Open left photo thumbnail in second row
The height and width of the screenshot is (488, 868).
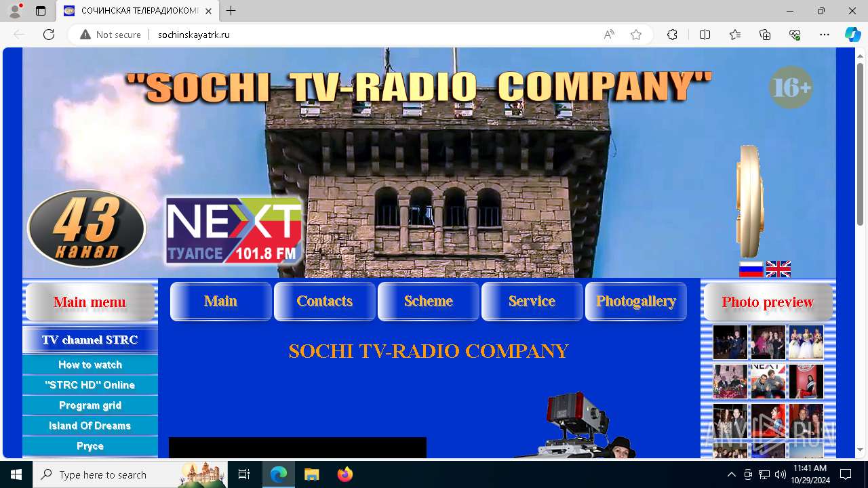click(x=730, y=381)
